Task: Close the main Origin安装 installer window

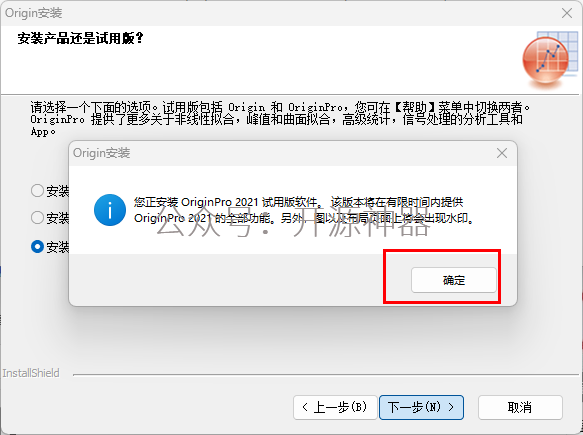Action: [x=567, y=13]
